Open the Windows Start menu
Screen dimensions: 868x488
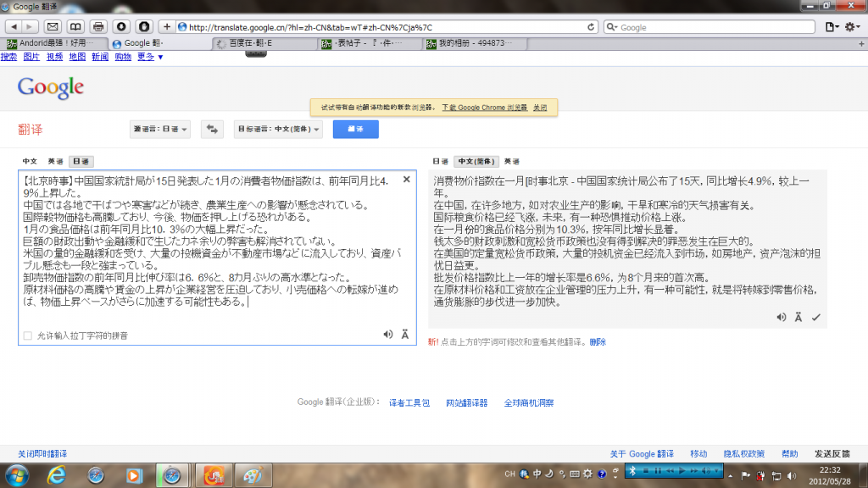pyautogui.click(x=17, y=476)
